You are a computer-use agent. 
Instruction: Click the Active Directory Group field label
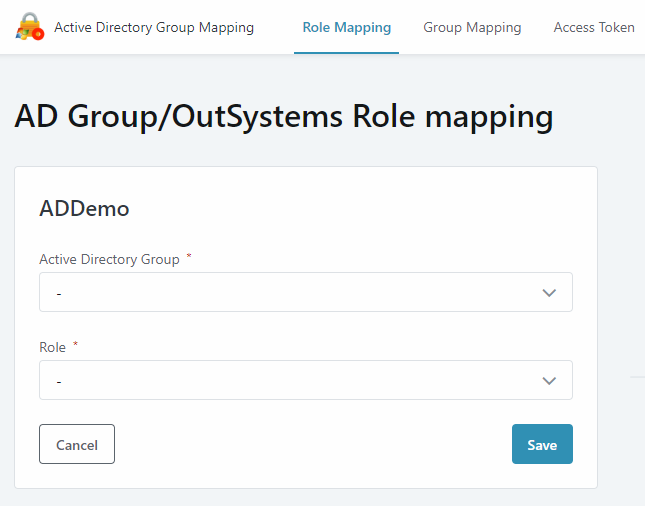coord(109,259)
